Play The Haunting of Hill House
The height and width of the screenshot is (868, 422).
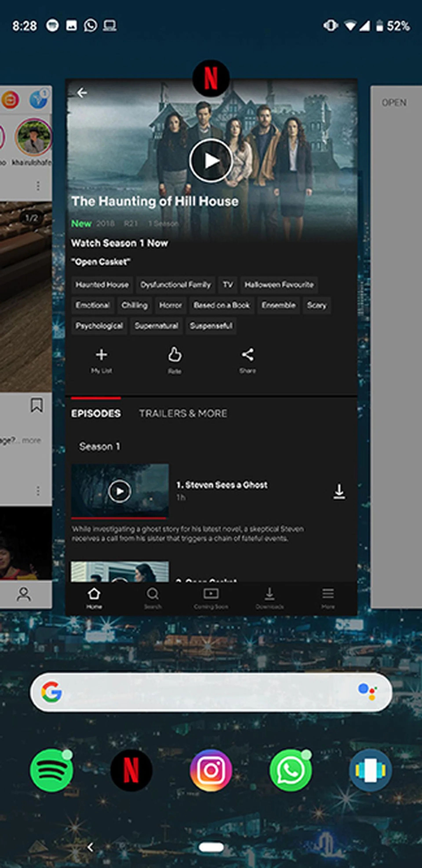pyautogui.click(x=211, y=160)
